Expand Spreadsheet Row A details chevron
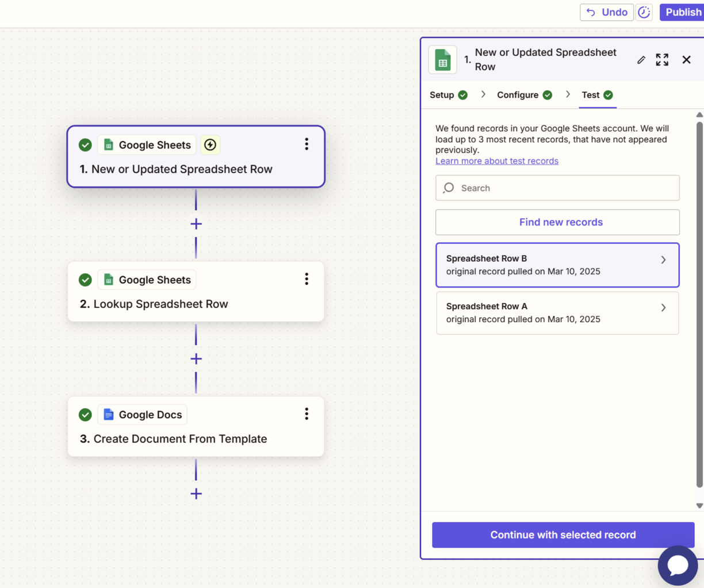The width and height of the screenshot is (704, 588). pyautogui.click(x=663, y=308)
